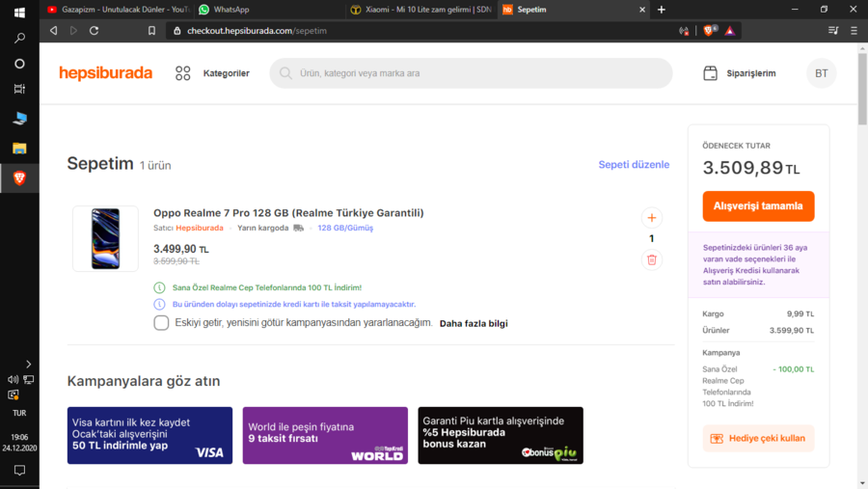Open Siparişlerim link
Image resolution: width=868 pixels, height=489 pixels.
pos(750,73)
